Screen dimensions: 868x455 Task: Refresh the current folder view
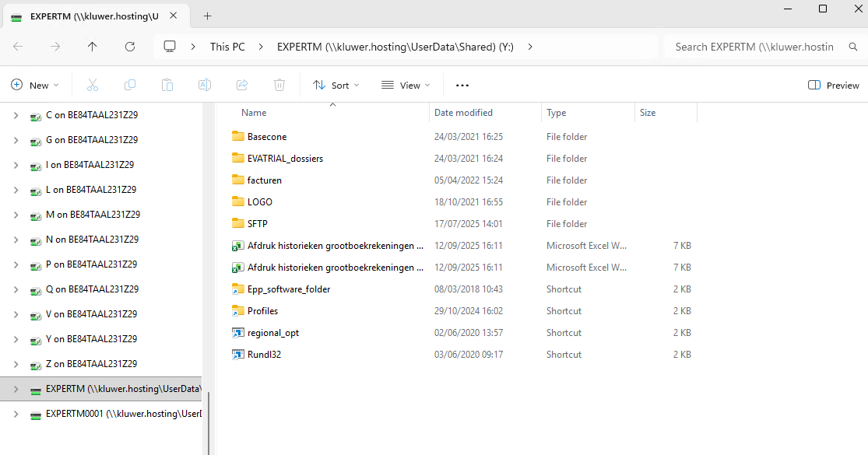[130, 47]
